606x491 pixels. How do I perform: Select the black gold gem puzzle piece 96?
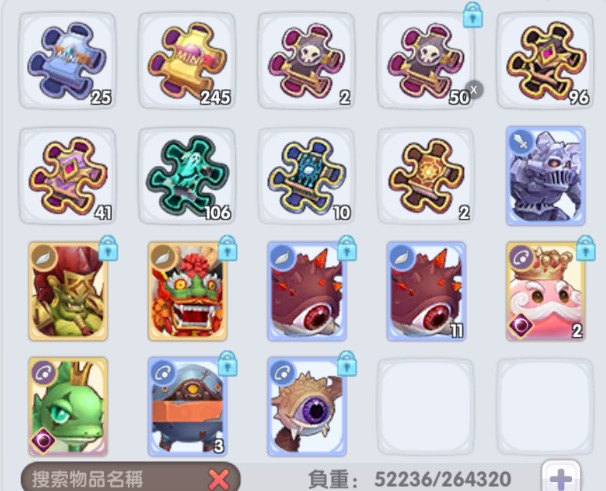tap(545, 61)
